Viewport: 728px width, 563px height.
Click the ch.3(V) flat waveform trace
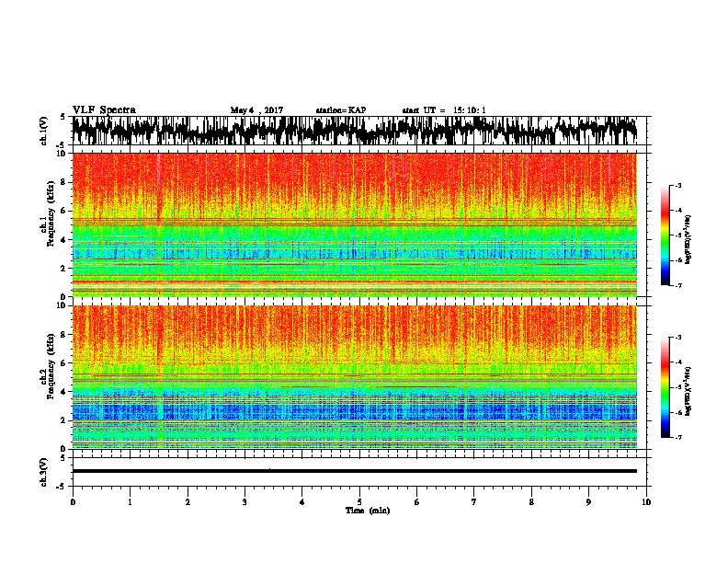pyautogui.click(x=355, y=471)
